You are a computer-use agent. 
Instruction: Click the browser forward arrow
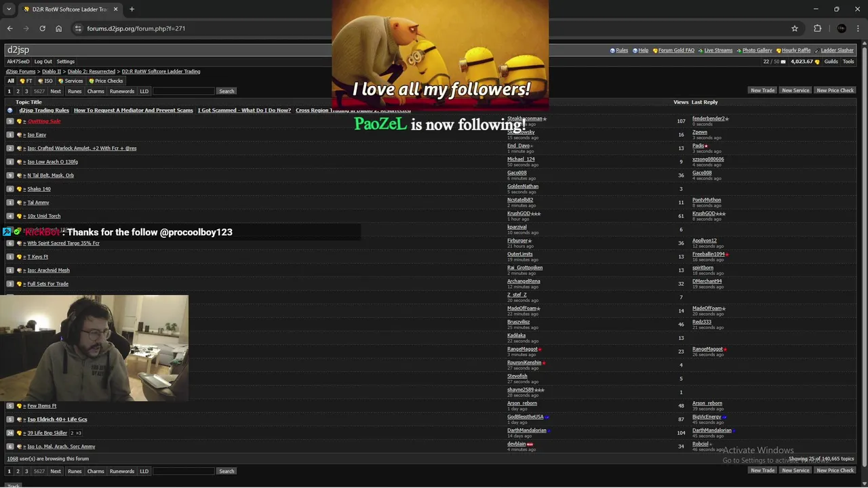(26, 28)
